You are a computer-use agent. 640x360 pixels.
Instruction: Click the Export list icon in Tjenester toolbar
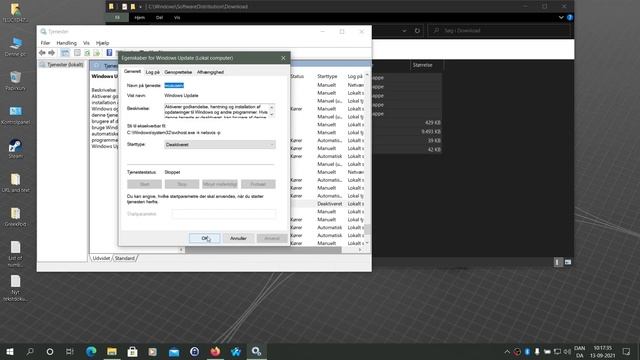pyautogui.click(x=97, y=53)
